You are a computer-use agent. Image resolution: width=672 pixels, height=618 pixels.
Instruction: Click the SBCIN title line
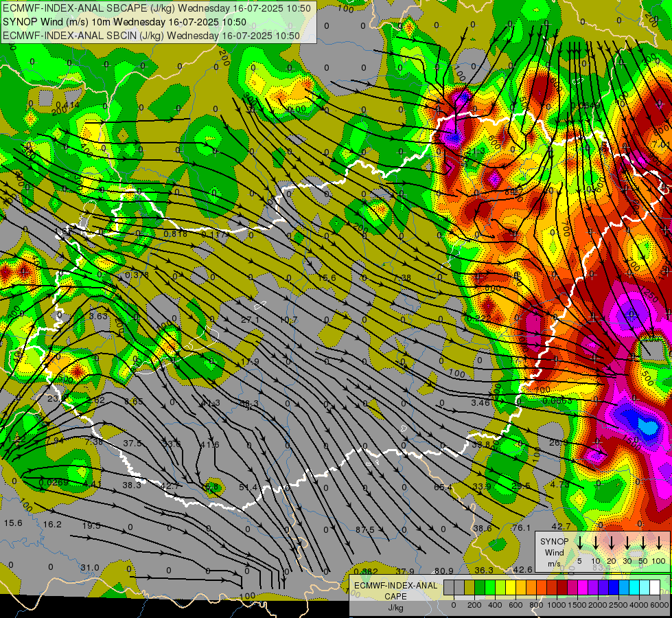click(151, 36)
